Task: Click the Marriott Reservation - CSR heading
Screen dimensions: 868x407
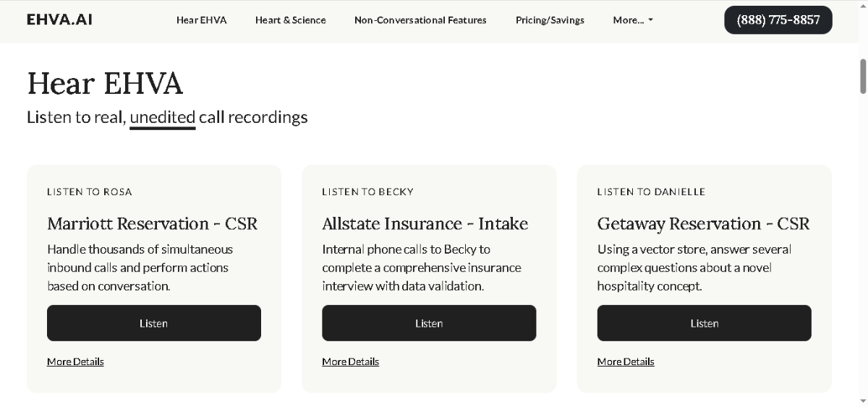Action: [152, 223]
